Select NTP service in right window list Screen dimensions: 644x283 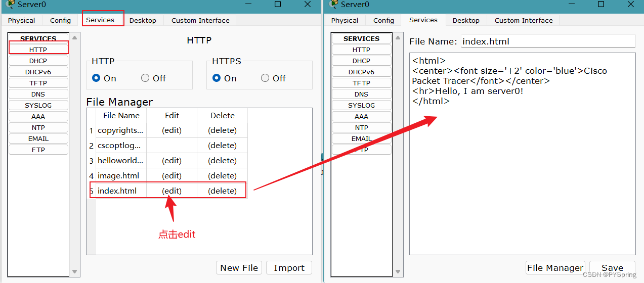[361, 127]
